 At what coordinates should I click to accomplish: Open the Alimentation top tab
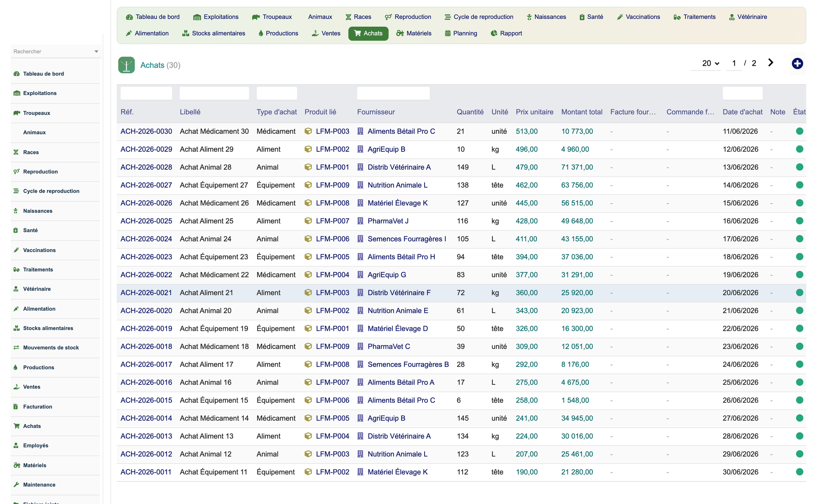pyautogui.click(x=147, y=33)
